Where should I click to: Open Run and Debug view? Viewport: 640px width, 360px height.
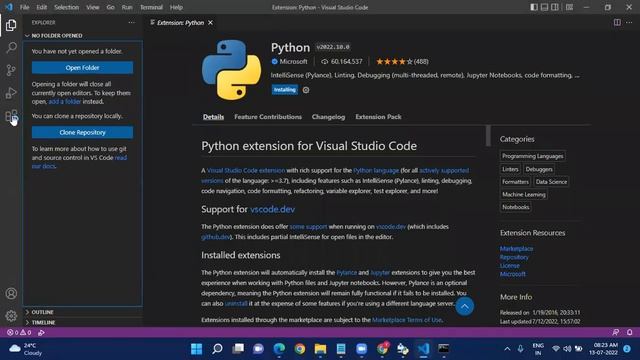(x=11, y=93)
